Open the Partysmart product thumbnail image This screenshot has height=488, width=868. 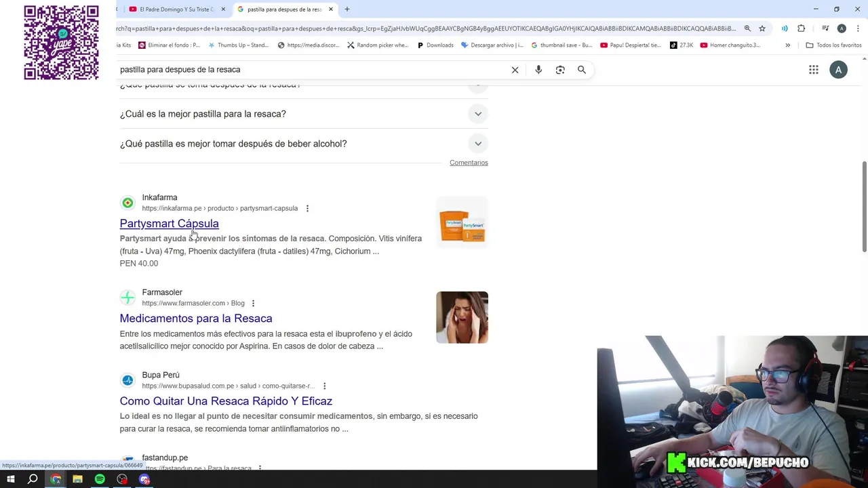click(x=462, y=222)
